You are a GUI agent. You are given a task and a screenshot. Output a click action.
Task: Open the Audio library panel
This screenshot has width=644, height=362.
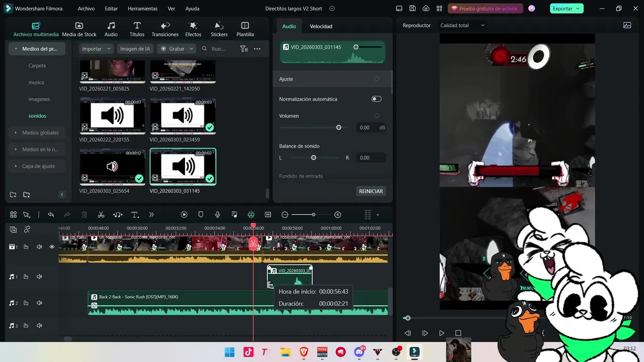(111, 30)
